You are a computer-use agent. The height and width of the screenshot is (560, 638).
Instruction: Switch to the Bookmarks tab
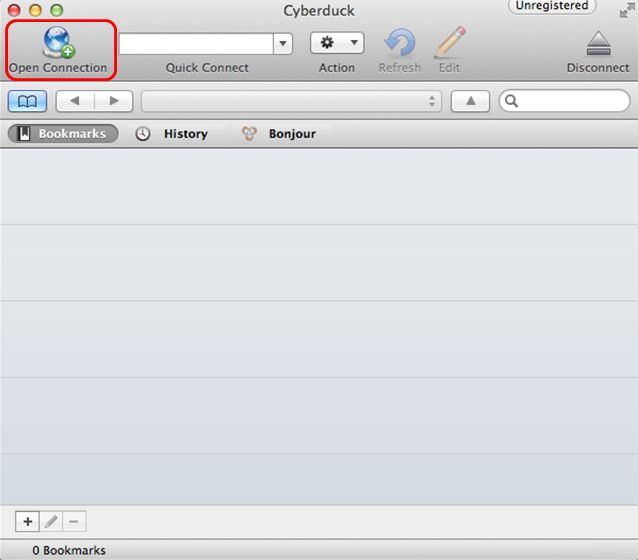(x=63, y=133)
